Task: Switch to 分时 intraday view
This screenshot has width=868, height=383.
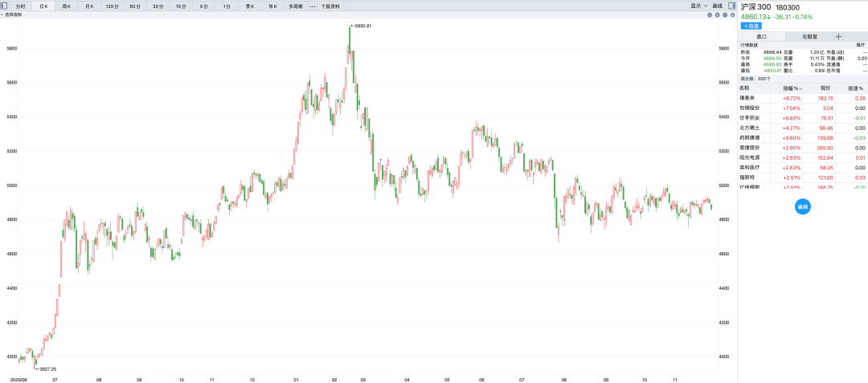Action: (x=20, y=6)
